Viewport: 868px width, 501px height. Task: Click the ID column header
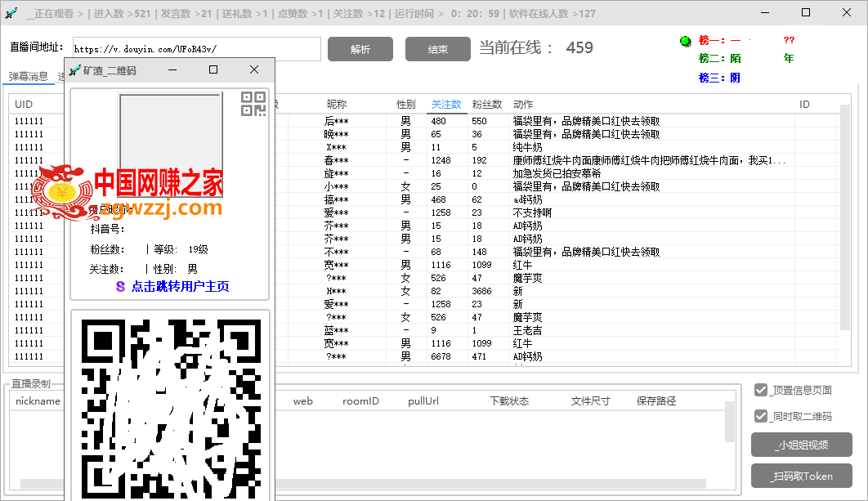click(x=804, y=104)
